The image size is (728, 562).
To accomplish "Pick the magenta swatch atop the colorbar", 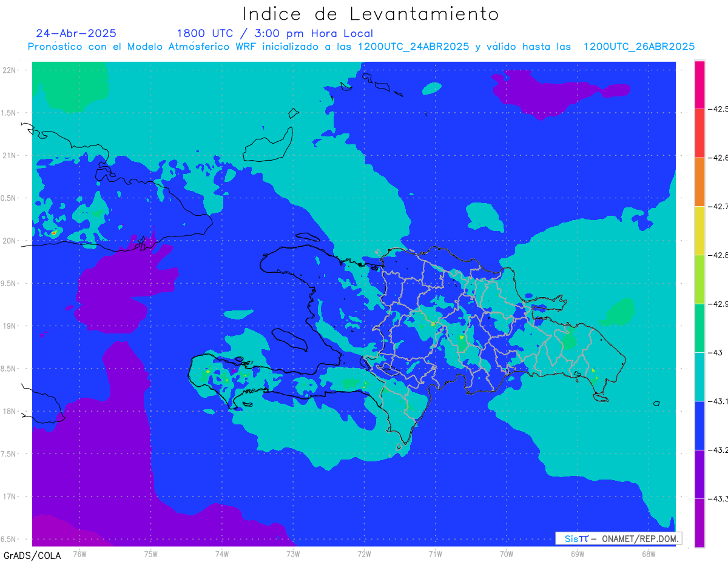I will point(699,84).
